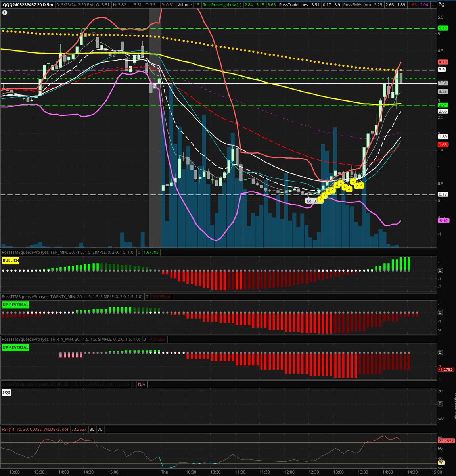Click the date readout D: 5/23/24, 2:20 PM
The height and width of the screenshot is (476, 456).
click(x=75, y=5)
